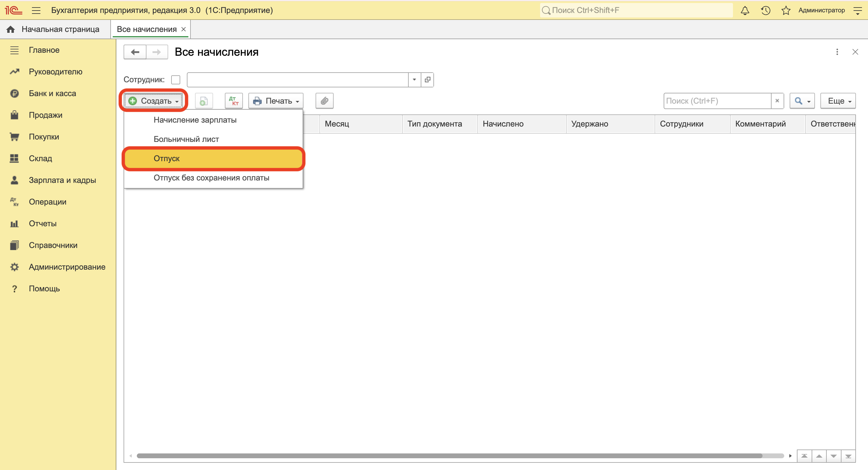Expand the Сотрудник dropdown list arrow
Image resolution: width=868 pixels, height=470 pixels.
click(414, 80)
